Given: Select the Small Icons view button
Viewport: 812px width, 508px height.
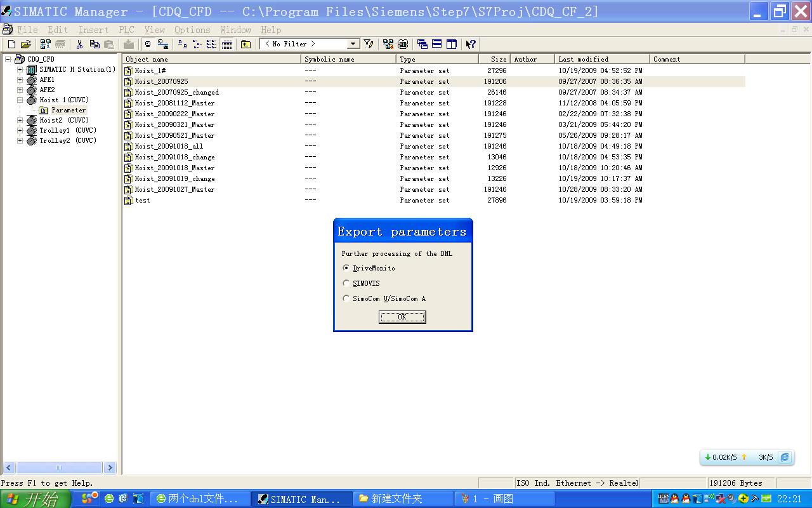Looking at the screenshot, I should (197, 44).
